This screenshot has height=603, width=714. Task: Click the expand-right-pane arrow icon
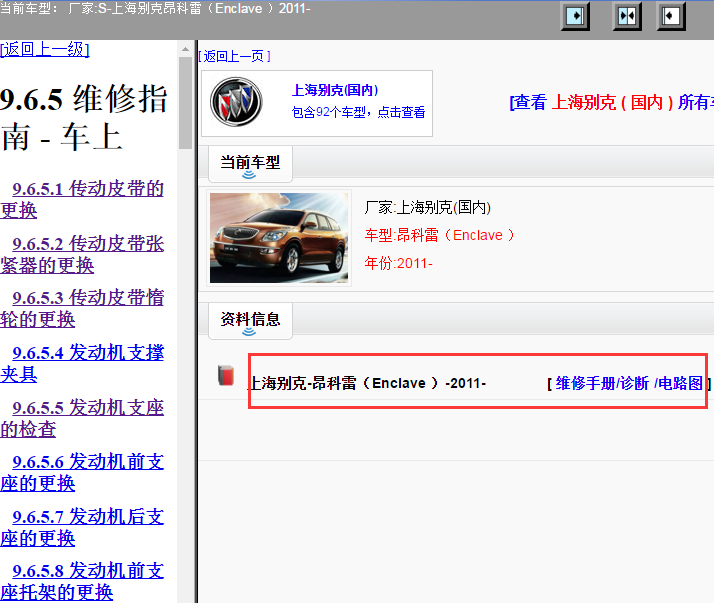(575, 16)
